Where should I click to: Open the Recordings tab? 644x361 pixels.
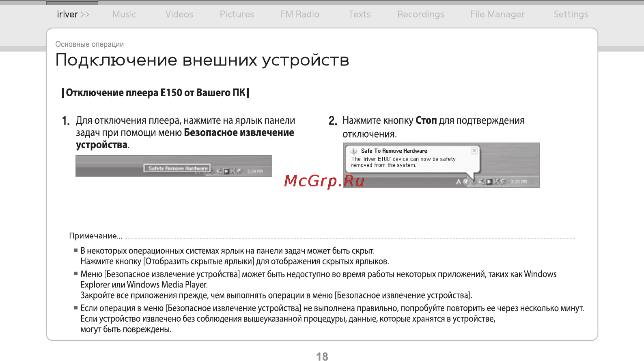[421, 14]
